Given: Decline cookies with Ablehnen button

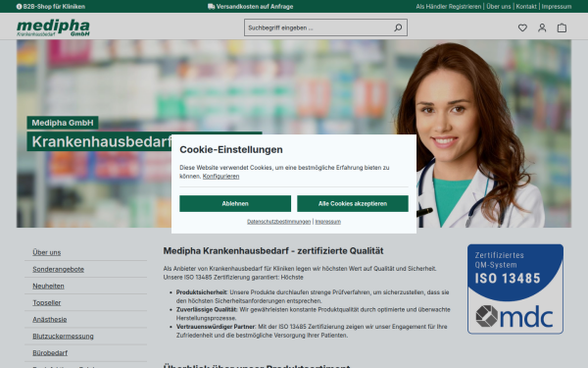Looking at the screenshot, I should 235,203.
